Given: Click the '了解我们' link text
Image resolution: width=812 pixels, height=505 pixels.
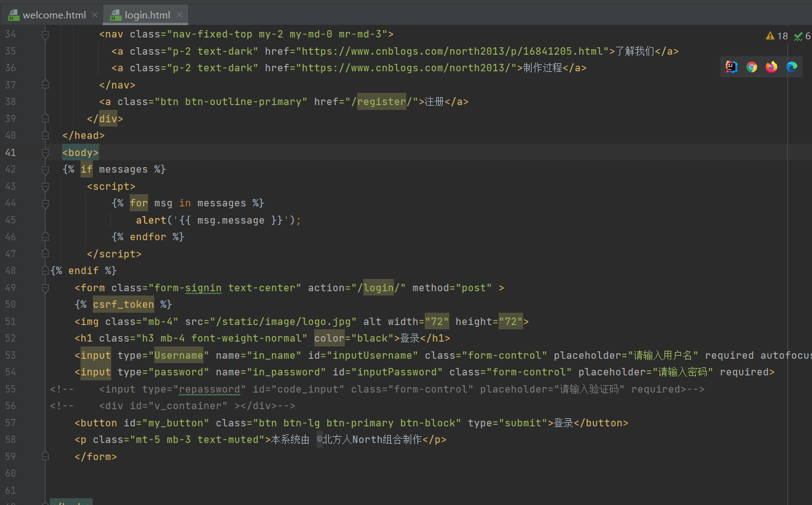Looking at the screenshot, I should pos(635,51).
